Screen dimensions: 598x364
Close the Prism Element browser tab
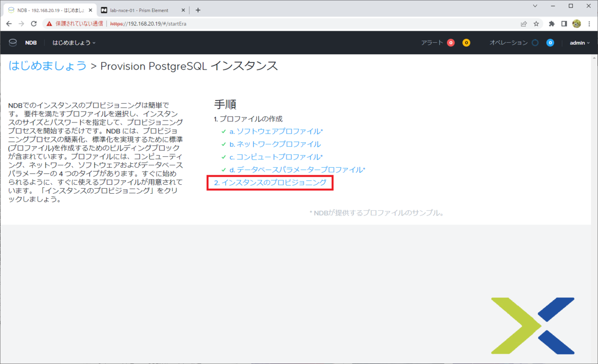tap(184, 10)
